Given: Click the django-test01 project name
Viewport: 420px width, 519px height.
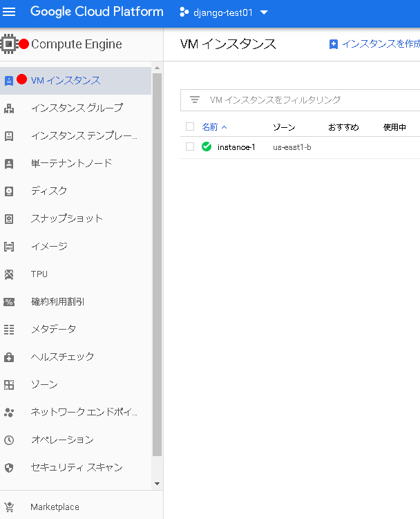Looking at the screenshot, I should [x=222, y=12].
